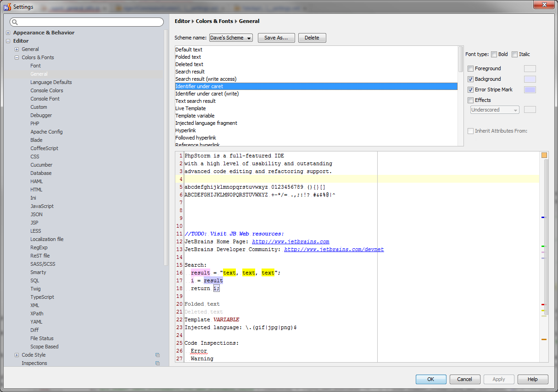
Task: Select 'Default text' in attribute list
Action: click(x=316, y=50)
